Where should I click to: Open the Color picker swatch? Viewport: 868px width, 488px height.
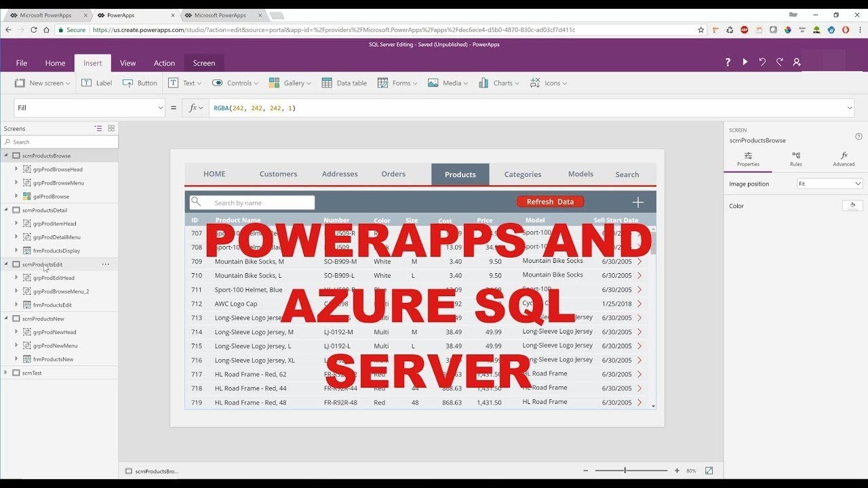click(x=852, y=205)
